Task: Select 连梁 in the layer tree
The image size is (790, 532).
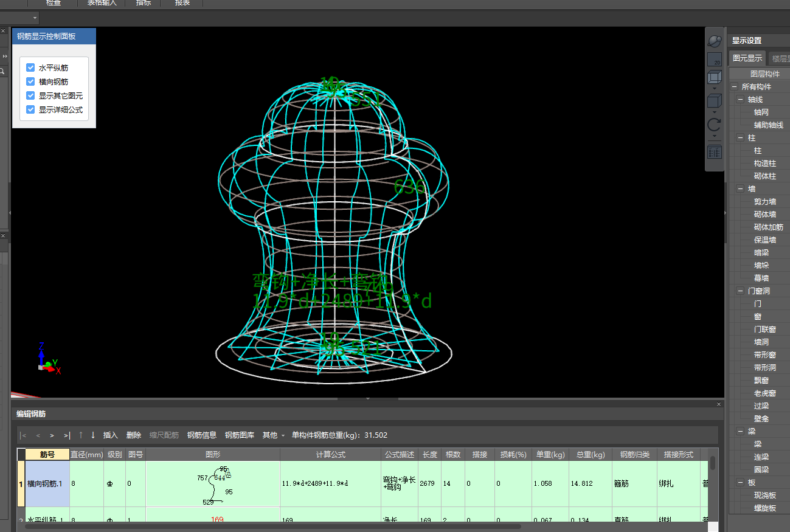Action: [x=761, y=457]
